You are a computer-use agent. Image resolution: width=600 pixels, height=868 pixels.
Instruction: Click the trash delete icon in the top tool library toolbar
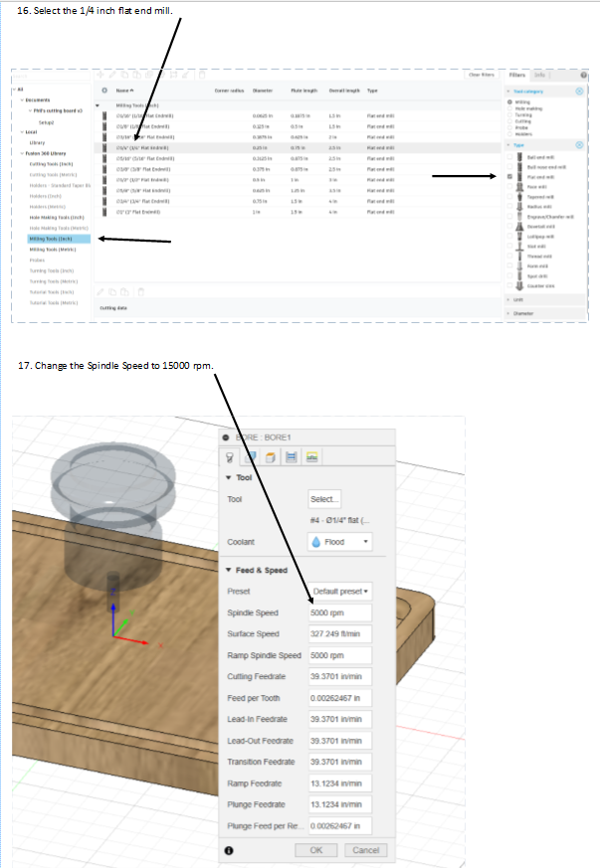[x=202, y=75]
